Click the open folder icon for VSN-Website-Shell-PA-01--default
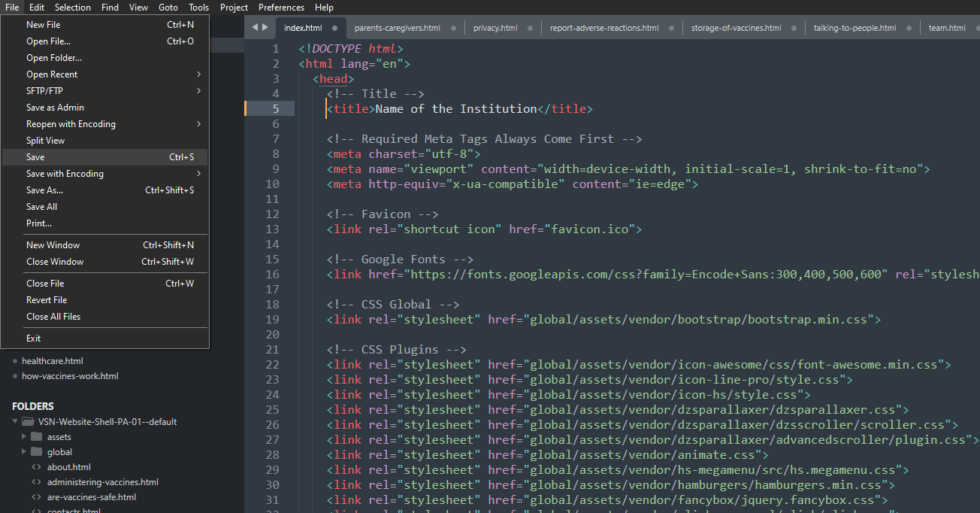The image size is (980, 513). coord(28,422)
